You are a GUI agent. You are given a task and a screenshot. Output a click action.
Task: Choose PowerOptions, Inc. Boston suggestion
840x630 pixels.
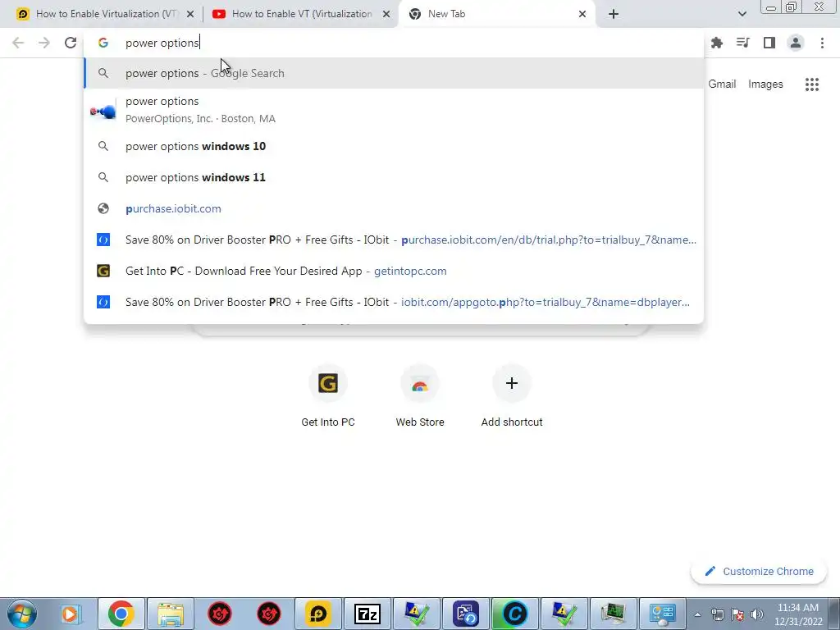coord(394,110)
